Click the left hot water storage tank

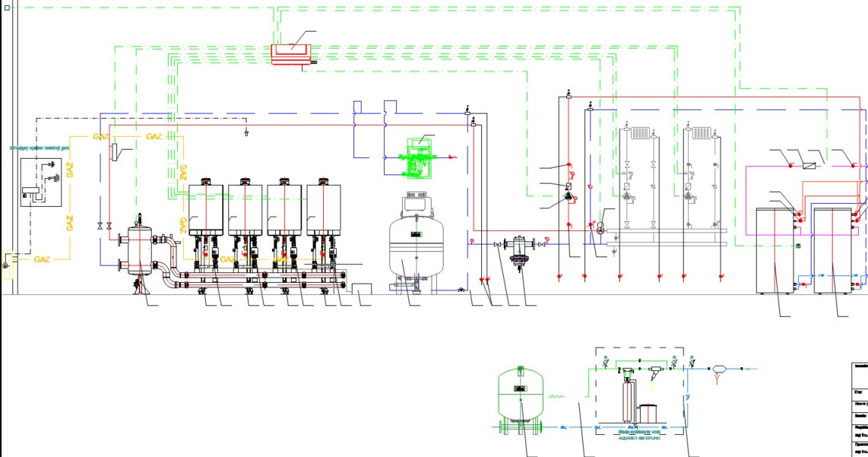click(x=774, y=251)
